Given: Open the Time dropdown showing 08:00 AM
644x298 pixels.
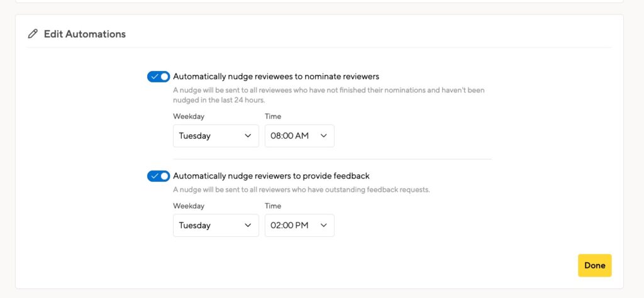Looking at the screenshot, I should coord(299,136).
